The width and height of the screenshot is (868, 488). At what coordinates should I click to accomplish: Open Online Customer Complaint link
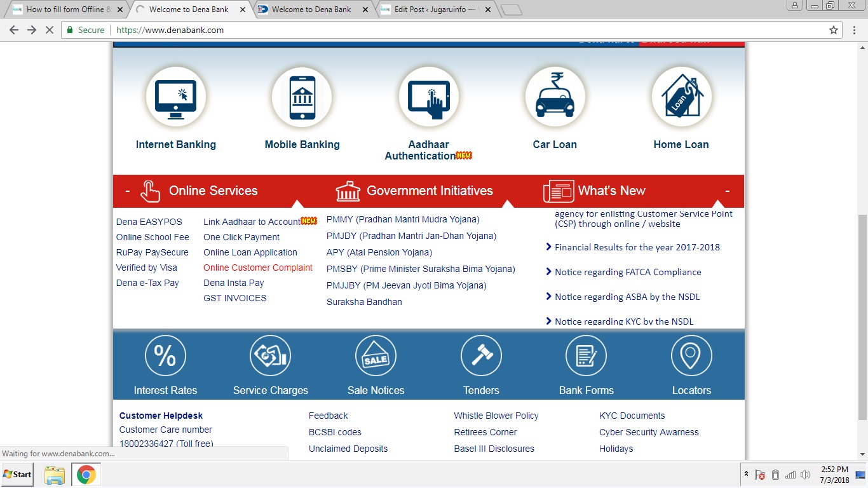coord(258,268)
